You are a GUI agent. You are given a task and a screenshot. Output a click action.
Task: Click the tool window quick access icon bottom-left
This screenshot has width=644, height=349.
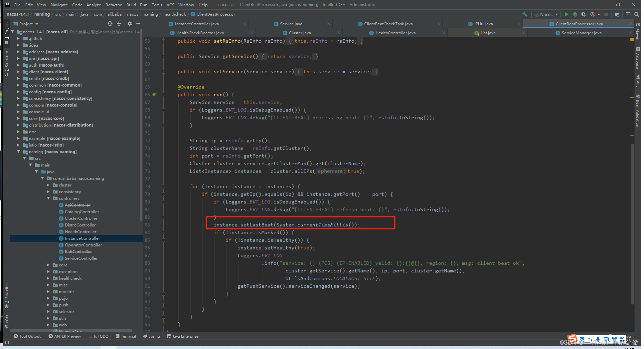[6, 343]
